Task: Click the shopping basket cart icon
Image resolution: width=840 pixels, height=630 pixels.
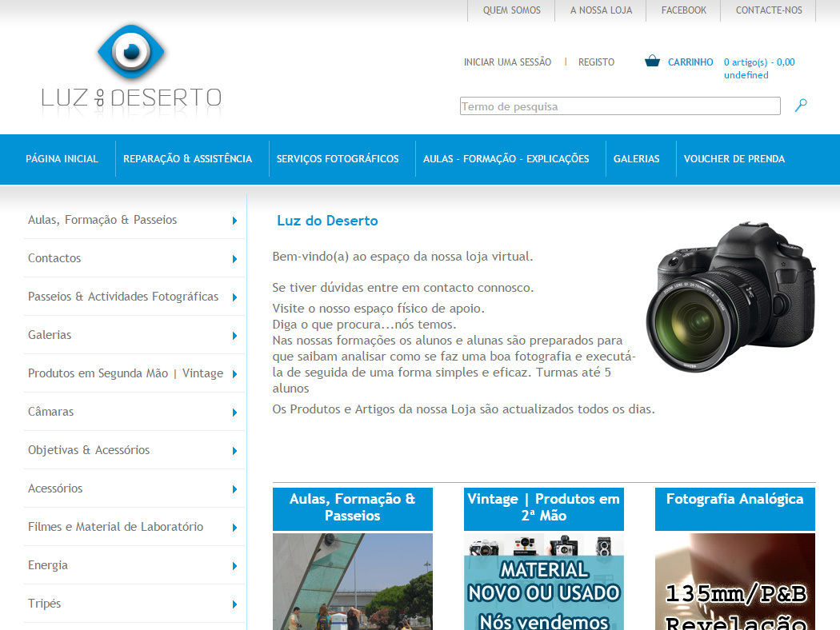Action: [652, 61]
